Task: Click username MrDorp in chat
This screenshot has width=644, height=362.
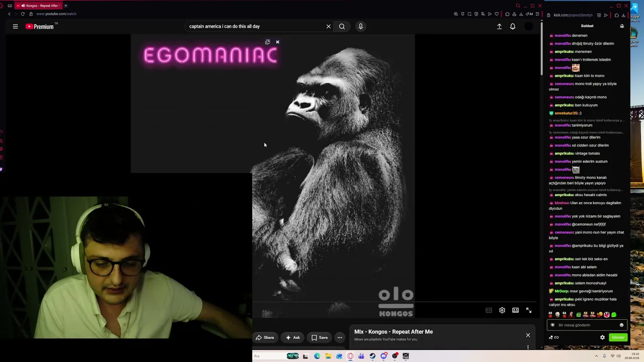Action: (562, 291)
